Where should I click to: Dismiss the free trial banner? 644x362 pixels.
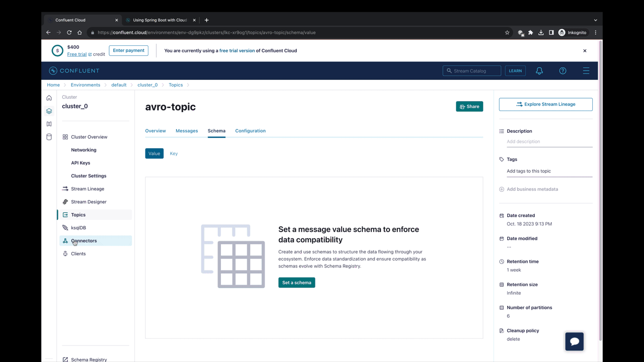(585, 51)
